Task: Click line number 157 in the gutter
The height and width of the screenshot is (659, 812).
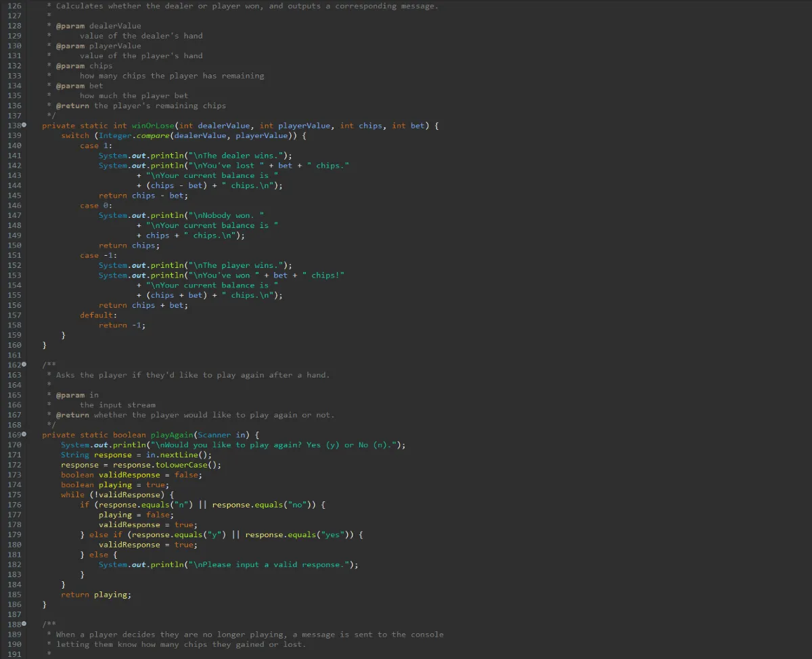Action: tap(14, 315)
